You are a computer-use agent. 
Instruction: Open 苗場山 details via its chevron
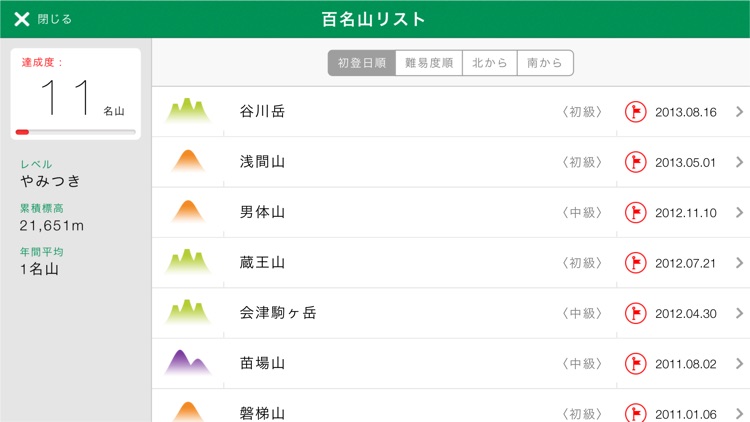tap(739, 364)
